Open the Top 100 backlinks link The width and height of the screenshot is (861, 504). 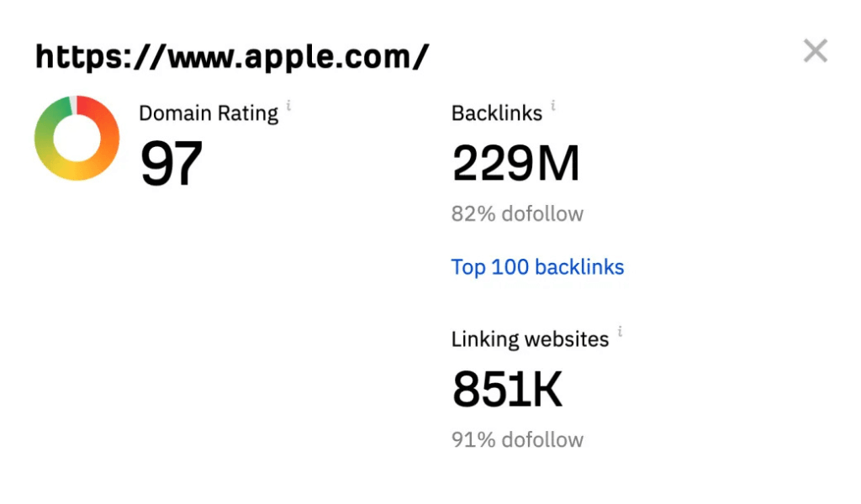pos(537,267)
